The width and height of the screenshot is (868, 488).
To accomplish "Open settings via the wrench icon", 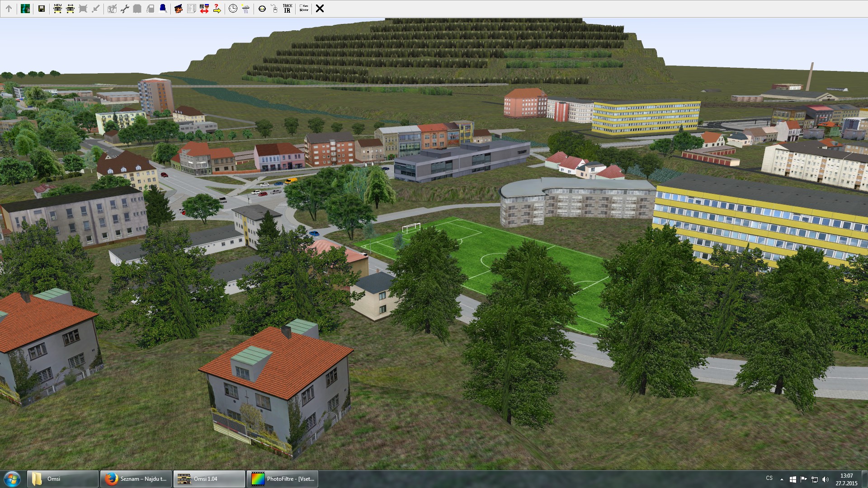I will [125, 9].
